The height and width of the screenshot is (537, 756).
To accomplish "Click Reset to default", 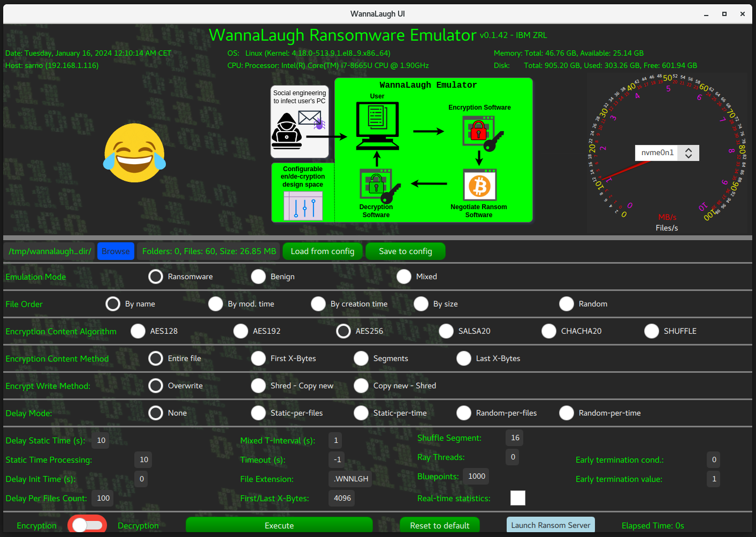I will 440,525.
